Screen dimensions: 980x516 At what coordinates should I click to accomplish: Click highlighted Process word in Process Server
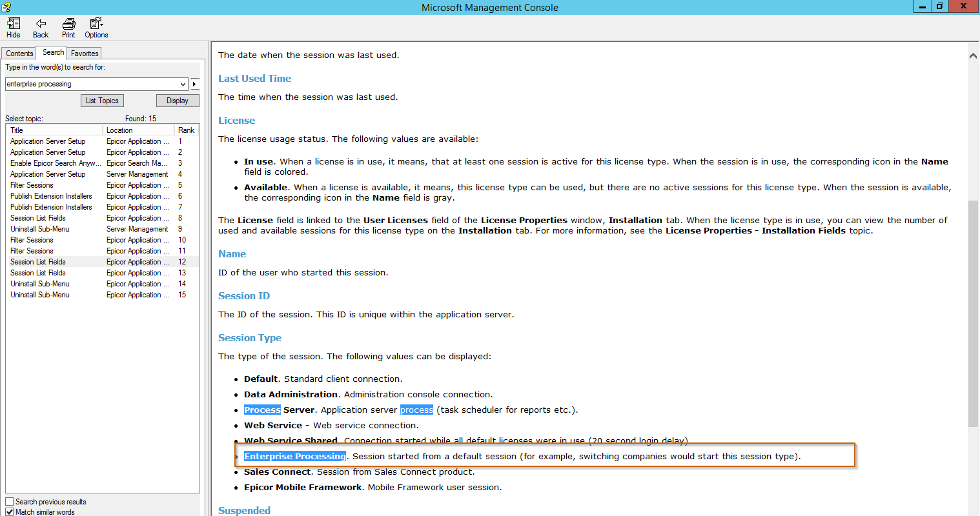coord(262,410)
